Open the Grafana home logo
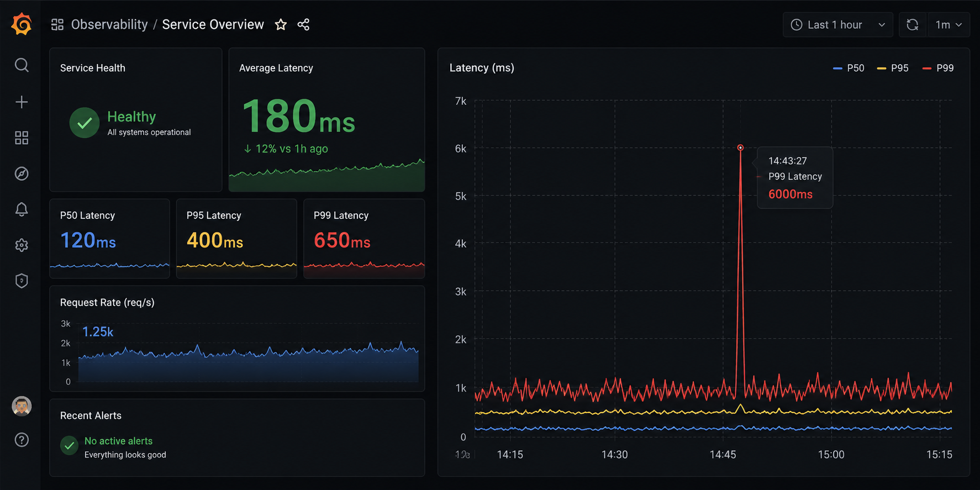This screenshot has width=980, height=490. (x=22, y=24)
